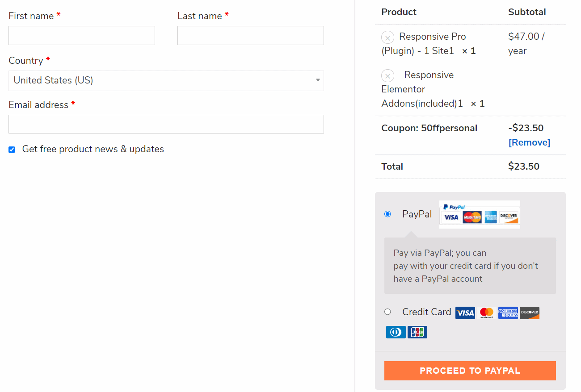Click the Product column header

(x=399, y=12)
